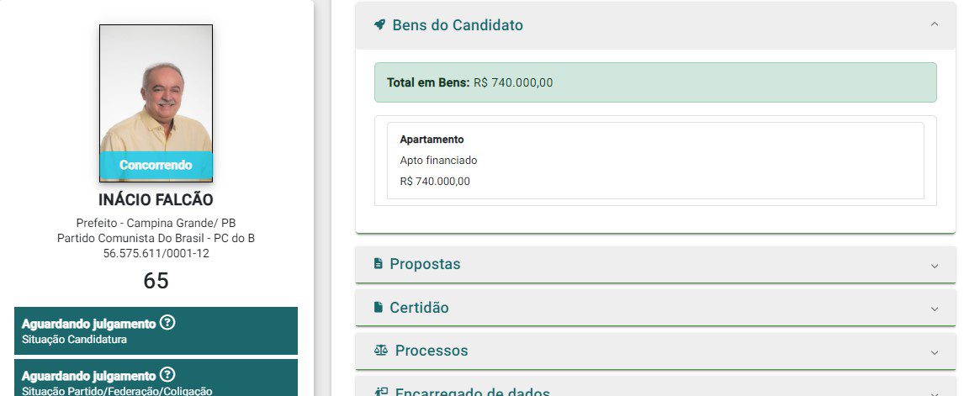The width and height of the screenshot is (980, 396).
Task: Click the Certidão section title
Action: point(419,308)
